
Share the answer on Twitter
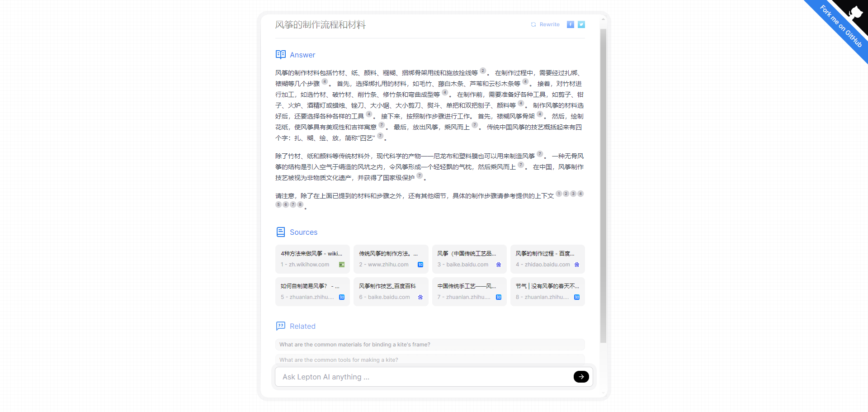pos(581,24)
